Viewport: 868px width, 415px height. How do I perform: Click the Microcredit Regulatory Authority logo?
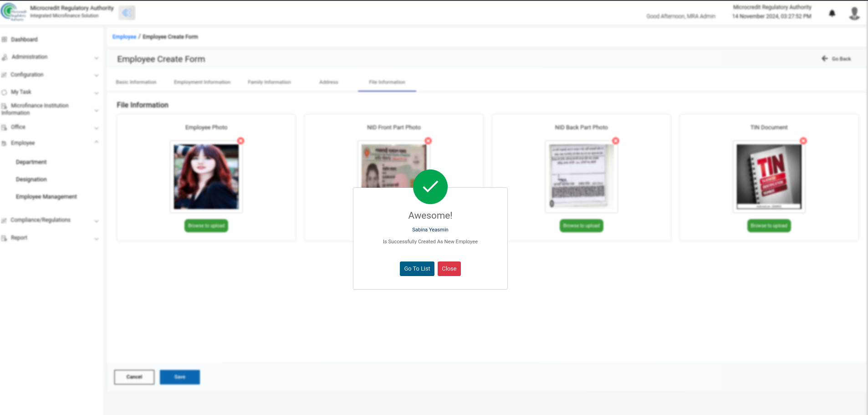tap(14, 12)
